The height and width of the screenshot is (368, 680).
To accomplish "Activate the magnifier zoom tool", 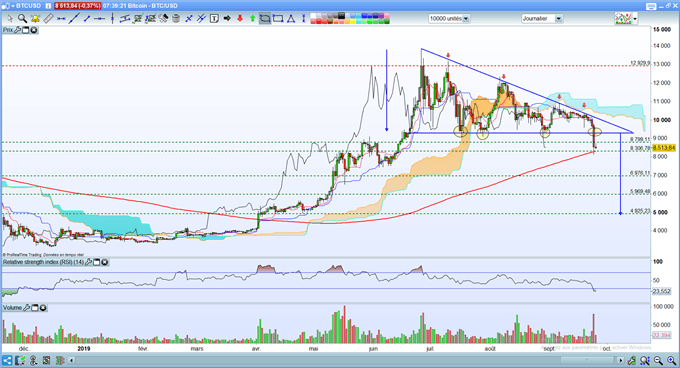I will pyautogui.click(x=23, y=19).
